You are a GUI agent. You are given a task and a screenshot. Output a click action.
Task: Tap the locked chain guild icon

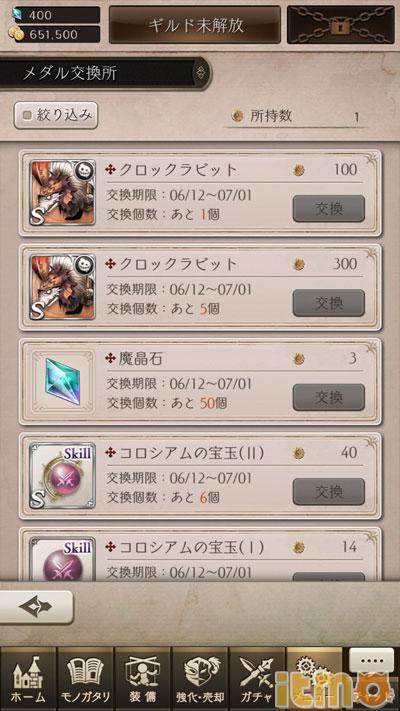click(341, 24)
